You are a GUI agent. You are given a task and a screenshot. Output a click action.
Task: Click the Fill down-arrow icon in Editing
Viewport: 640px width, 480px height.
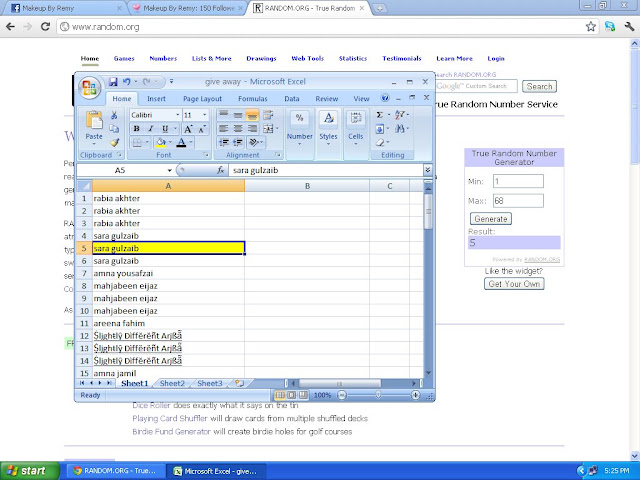tap(379, 129)
